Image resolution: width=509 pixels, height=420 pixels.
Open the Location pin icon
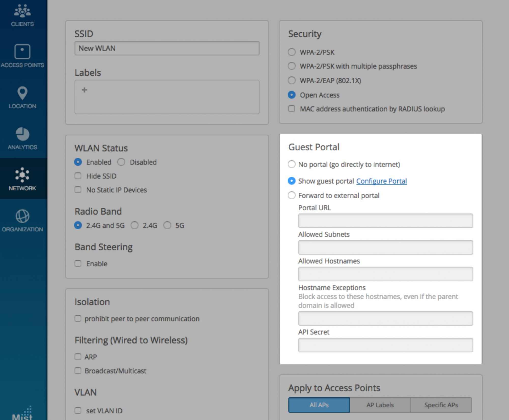pos(22,93)
